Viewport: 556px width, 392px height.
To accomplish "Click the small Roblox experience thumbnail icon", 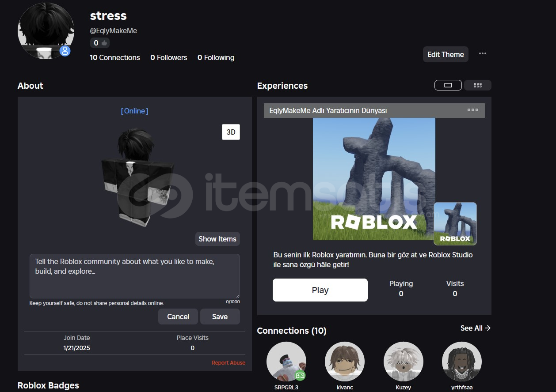I will pos(455,223).
